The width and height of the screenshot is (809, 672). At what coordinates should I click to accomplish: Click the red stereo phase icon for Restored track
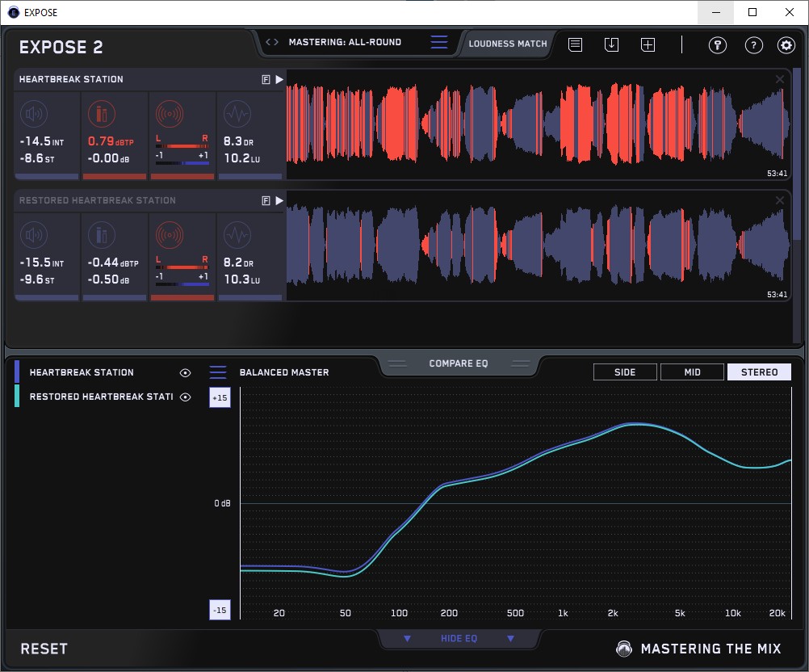point(170,235)
